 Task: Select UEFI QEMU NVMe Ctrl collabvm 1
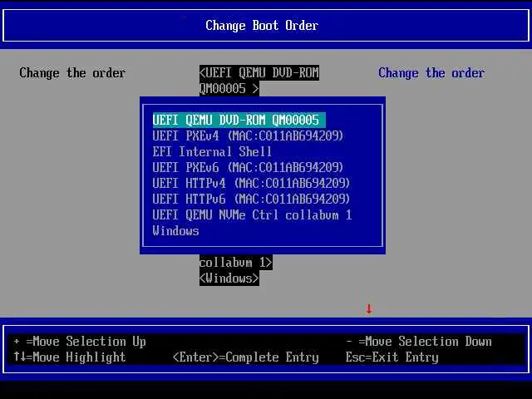click(x=252, y=214)
